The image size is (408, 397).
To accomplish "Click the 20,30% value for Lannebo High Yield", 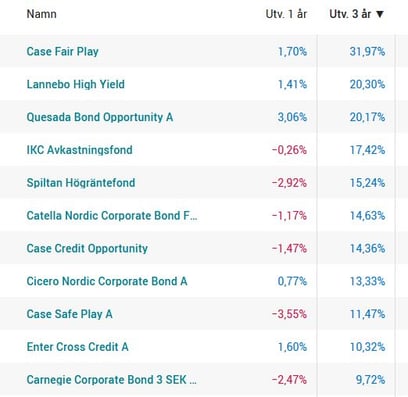I will pyautogui.click(x=367, y=84).
